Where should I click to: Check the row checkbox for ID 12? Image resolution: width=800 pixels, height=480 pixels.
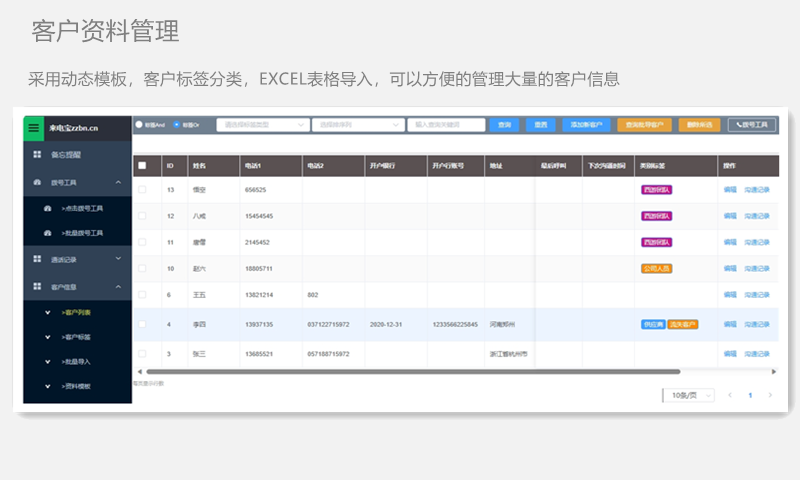(x=142, y=216)
